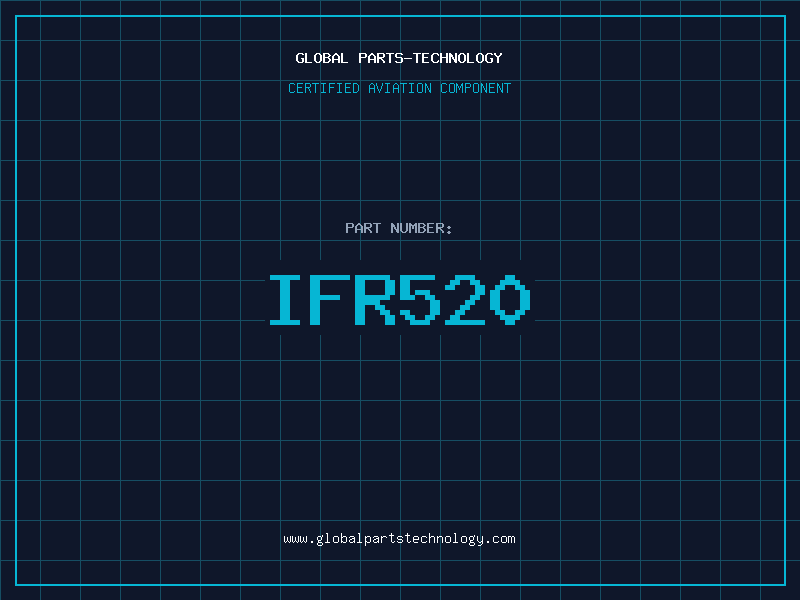Click the letter I in IFR520
Viewport: 800px width, 600px height.
288,299
